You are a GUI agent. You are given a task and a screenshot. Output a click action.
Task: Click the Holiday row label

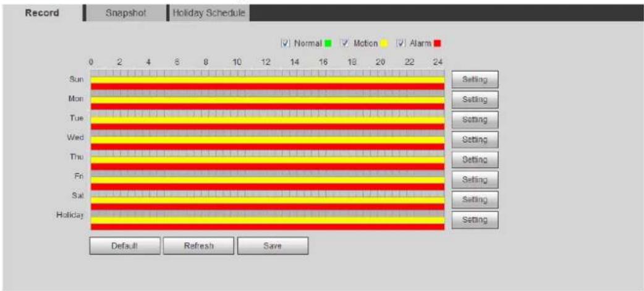[70, 214]
